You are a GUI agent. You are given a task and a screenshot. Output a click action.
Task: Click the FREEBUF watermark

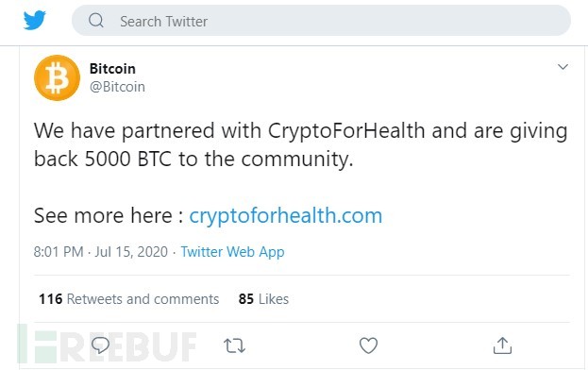(108, 346)
